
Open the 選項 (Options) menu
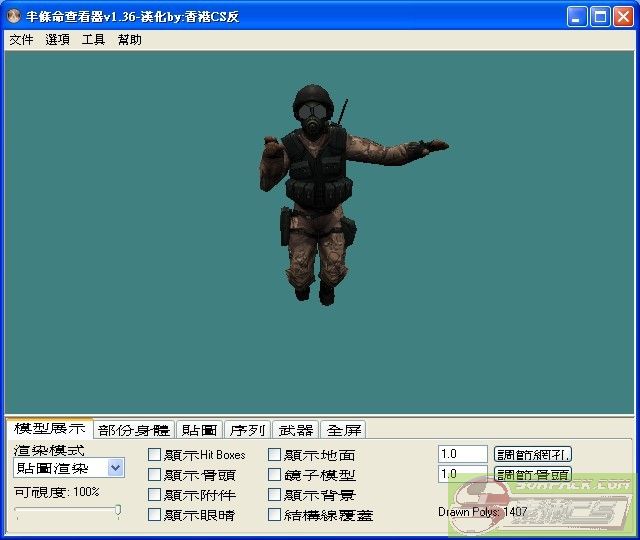[x=57, y=40]
